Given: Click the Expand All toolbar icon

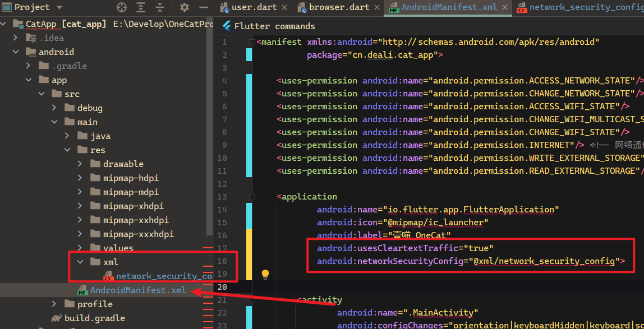Looking at the screenshot, I should point(141,7).
